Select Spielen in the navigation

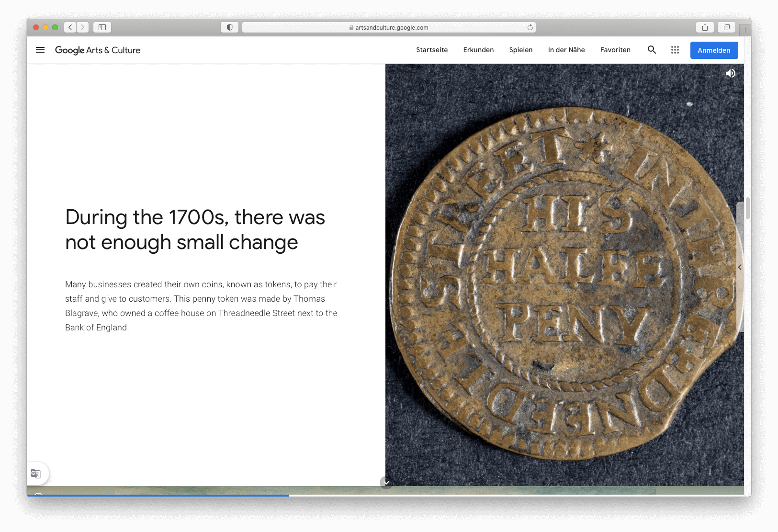pos(521,50)
